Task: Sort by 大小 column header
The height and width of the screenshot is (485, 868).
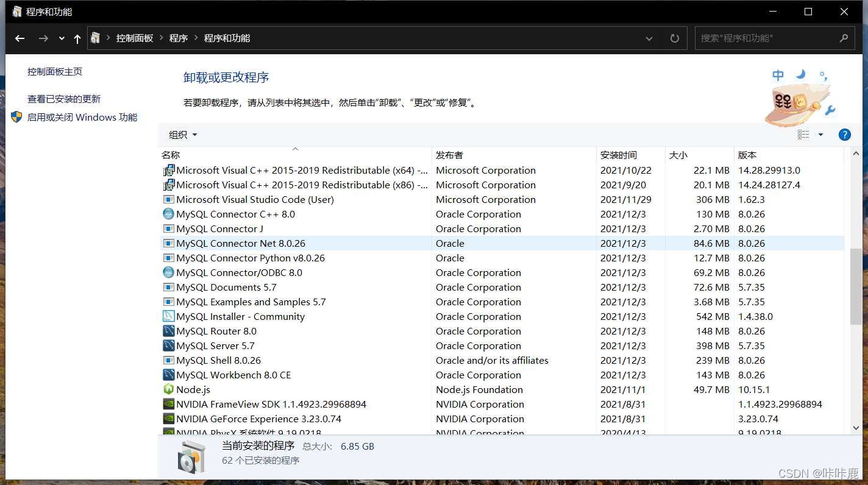Action: coord(699,155)
